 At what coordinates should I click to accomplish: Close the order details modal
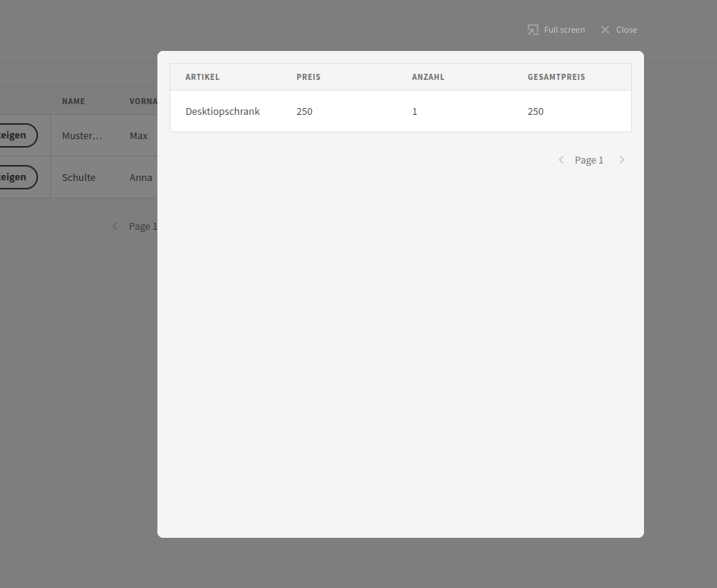[618, 30]
